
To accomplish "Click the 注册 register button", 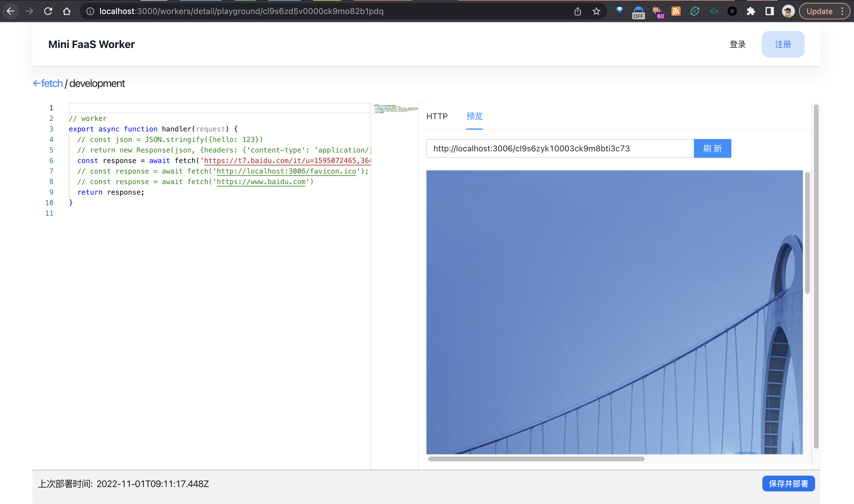I will [783, 44].
